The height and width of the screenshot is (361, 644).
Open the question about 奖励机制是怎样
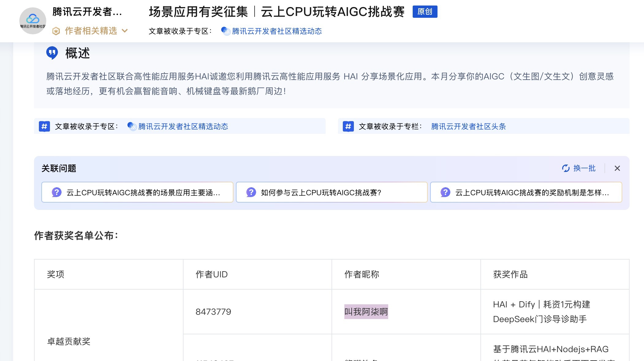click(532, 192)
